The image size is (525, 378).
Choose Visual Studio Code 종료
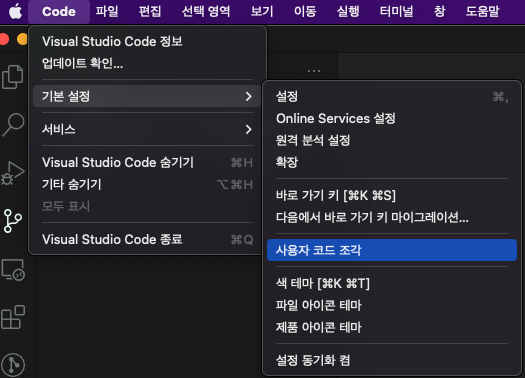pos(147,239)
